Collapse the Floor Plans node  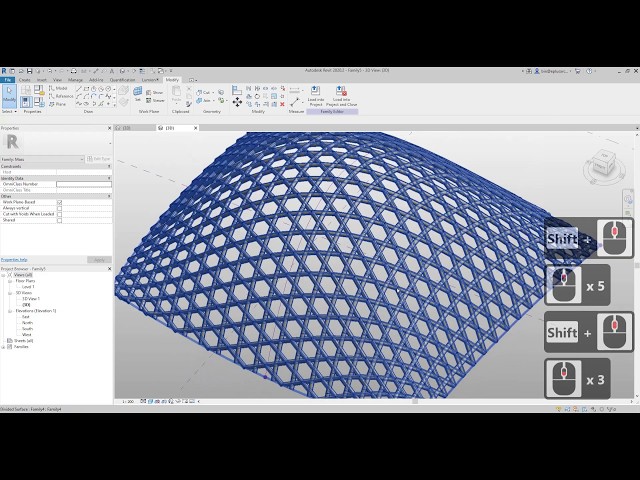click(x=10, y=281)
